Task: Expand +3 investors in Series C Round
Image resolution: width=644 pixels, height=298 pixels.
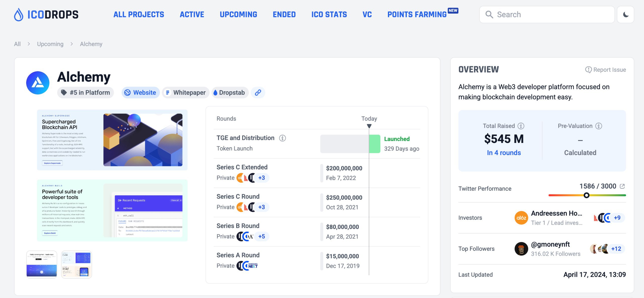Action: pyautogui.click(x=262, y=207)
